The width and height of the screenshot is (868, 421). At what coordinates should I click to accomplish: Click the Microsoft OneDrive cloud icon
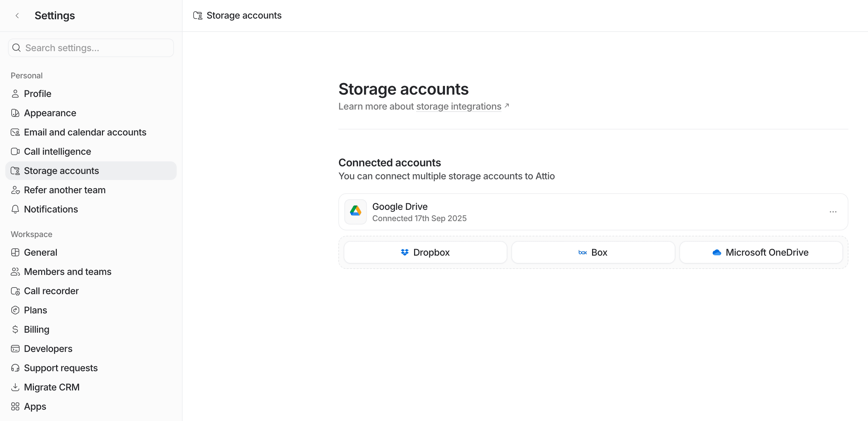tap(717, 252)
